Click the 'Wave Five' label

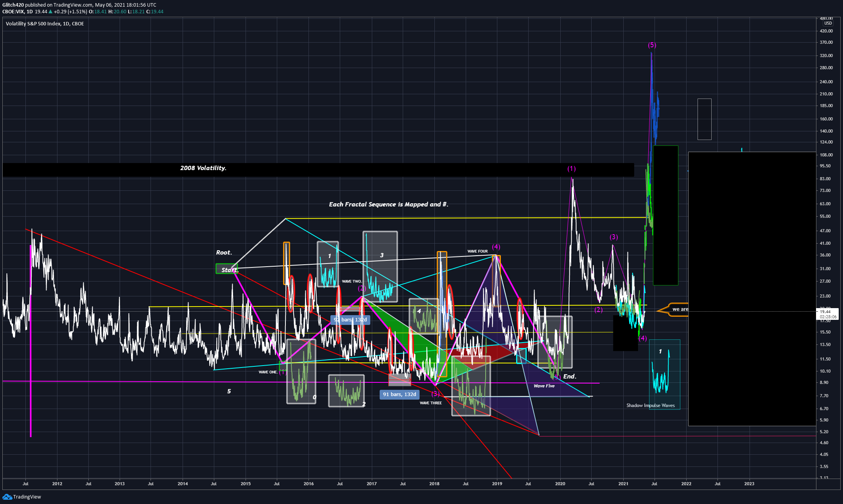click(544, 386)
